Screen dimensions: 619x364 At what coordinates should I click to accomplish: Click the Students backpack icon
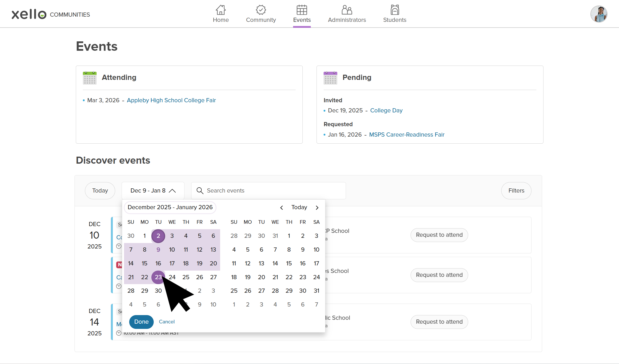click(x=394, y=10)
